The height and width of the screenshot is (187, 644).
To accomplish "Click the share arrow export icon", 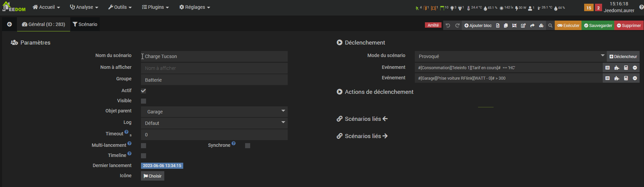I will point(532,26).
